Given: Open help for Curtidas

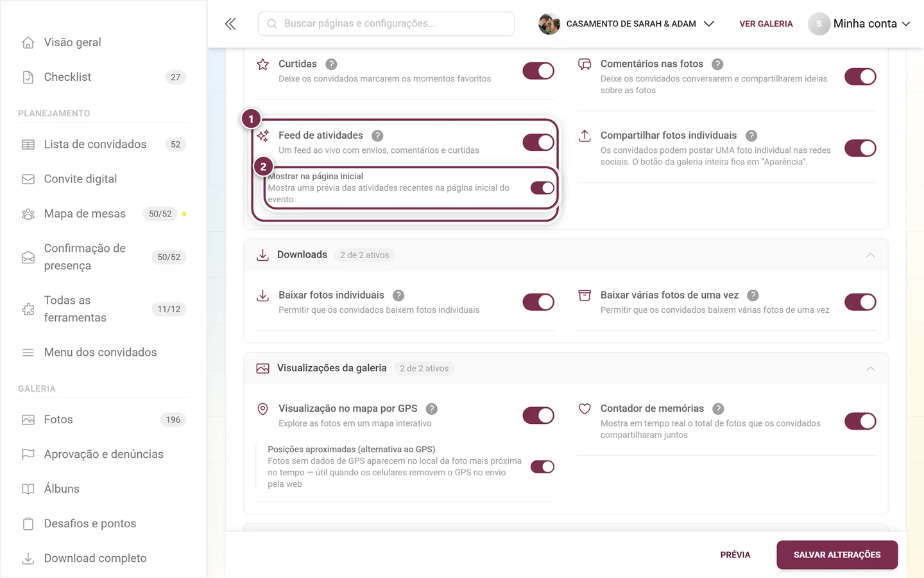Looking at the screenshot, I should 331,64.
